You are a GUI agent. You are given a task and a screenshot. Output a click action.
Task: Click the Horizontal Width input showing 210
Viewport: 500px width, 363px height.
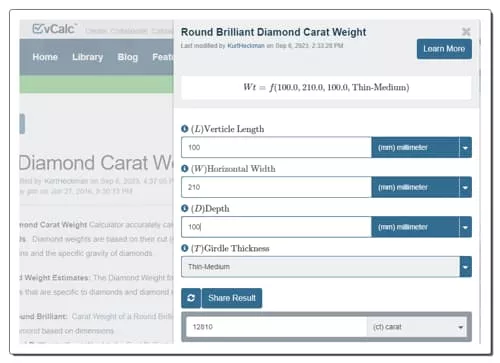point(276,187)
